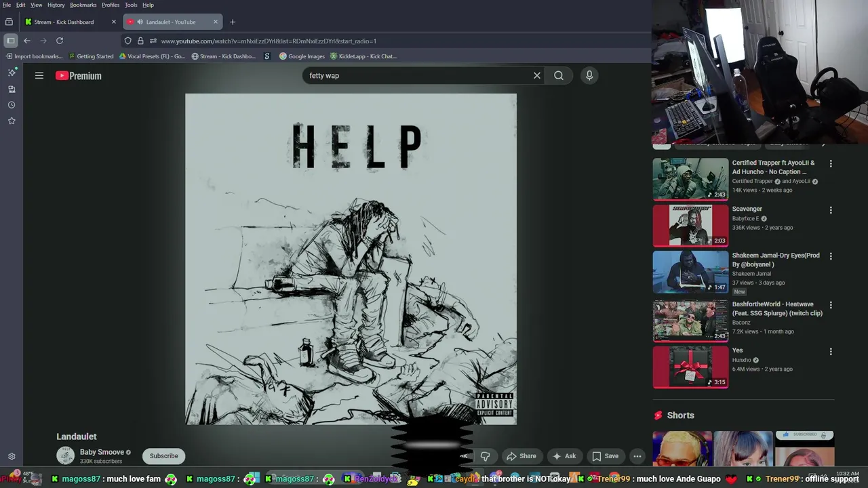Mute tab via speaker icon on Landaulet tab
Image resolution: width=868 pixels, height=488 pixels.
point(140,22)
